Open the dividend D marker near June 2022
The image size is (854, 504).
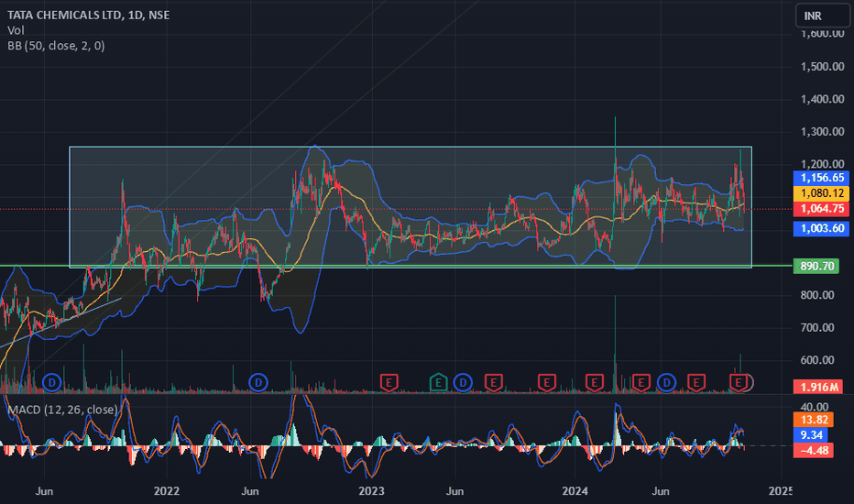coord(258,382)
